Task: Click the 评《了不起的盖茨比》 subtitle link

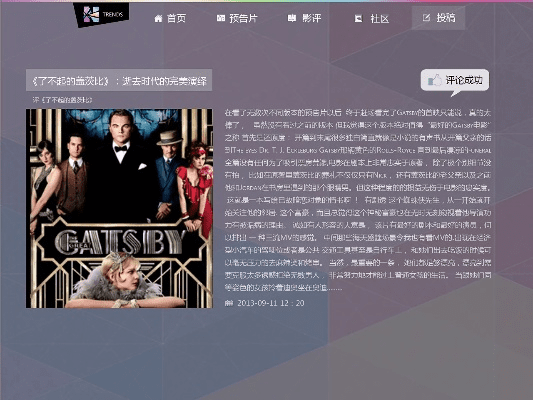Action: (62, 100)
